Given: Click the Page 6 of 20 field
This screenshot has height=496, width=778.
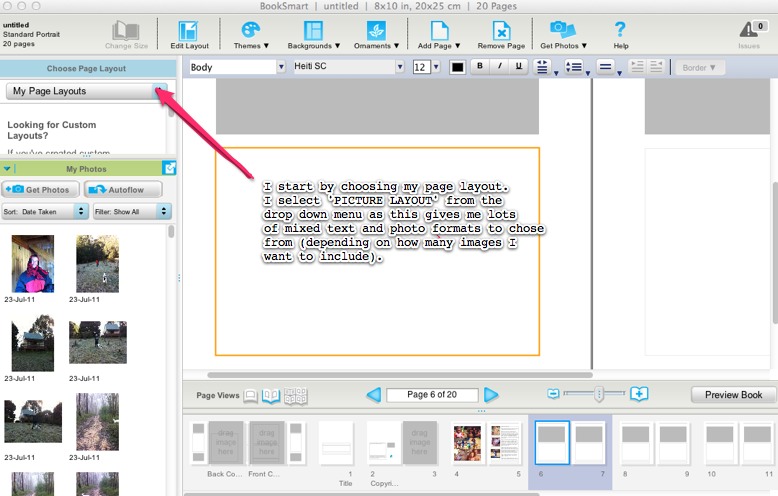Looking at the screenshot, I should (432, 395).
